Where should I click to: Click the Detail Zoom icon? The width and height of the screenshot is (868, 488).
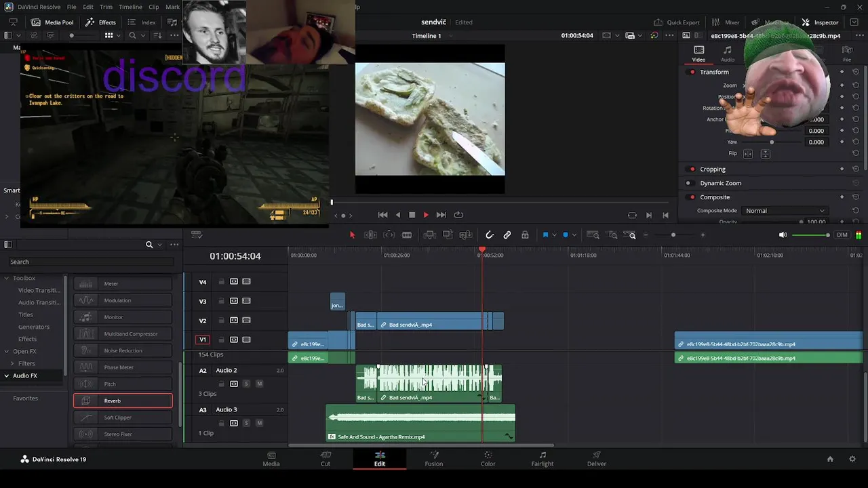tap(613, 235)
